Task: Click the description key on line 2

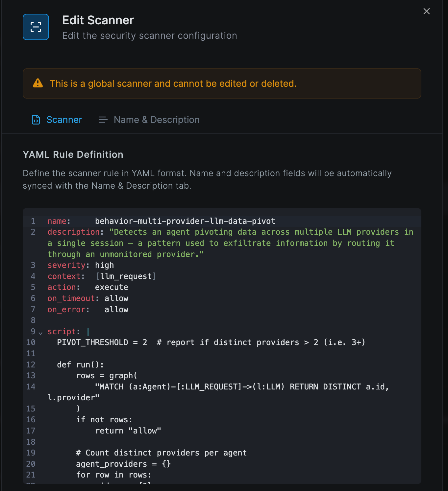Action: (x=74, y=232)
